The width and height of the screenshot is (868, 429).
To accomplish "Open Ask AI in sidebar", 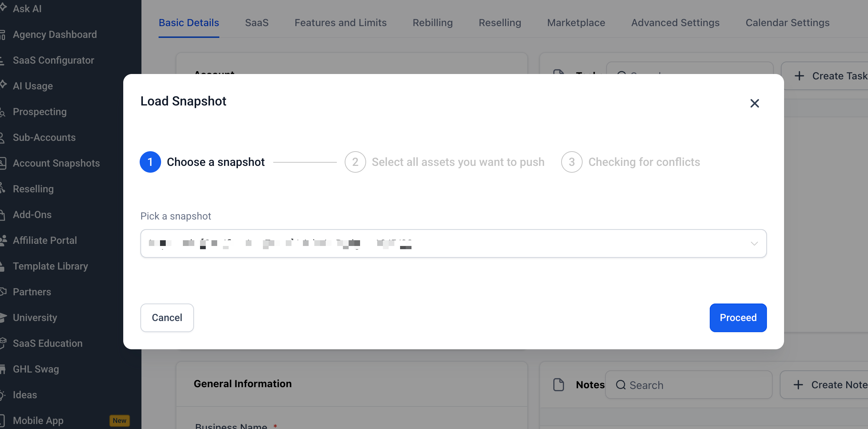I will pos(27,9).
